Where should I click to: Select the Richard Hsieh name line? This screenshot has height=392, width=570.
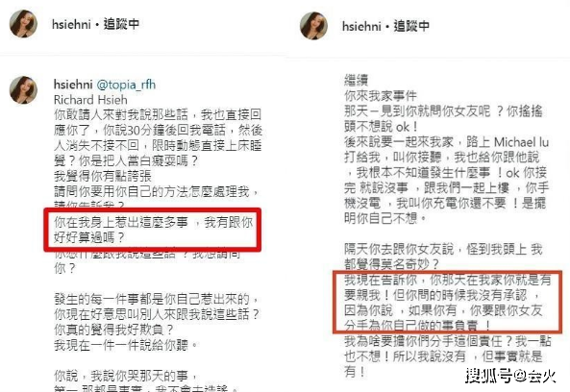[90, 100]
